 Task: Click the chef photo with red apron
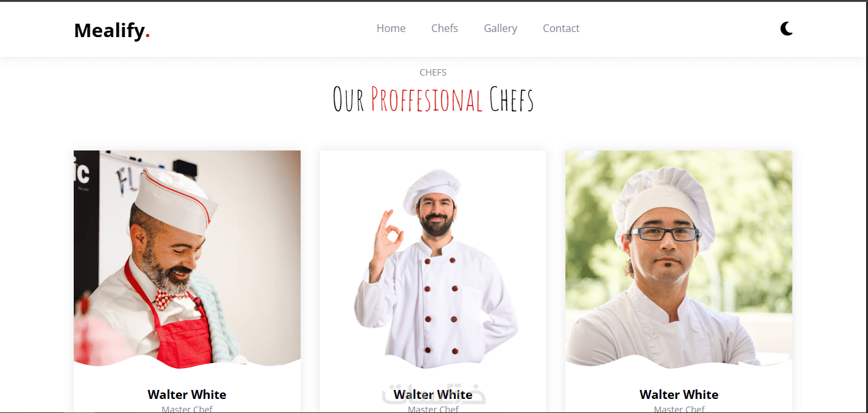[x=187, y=259]
